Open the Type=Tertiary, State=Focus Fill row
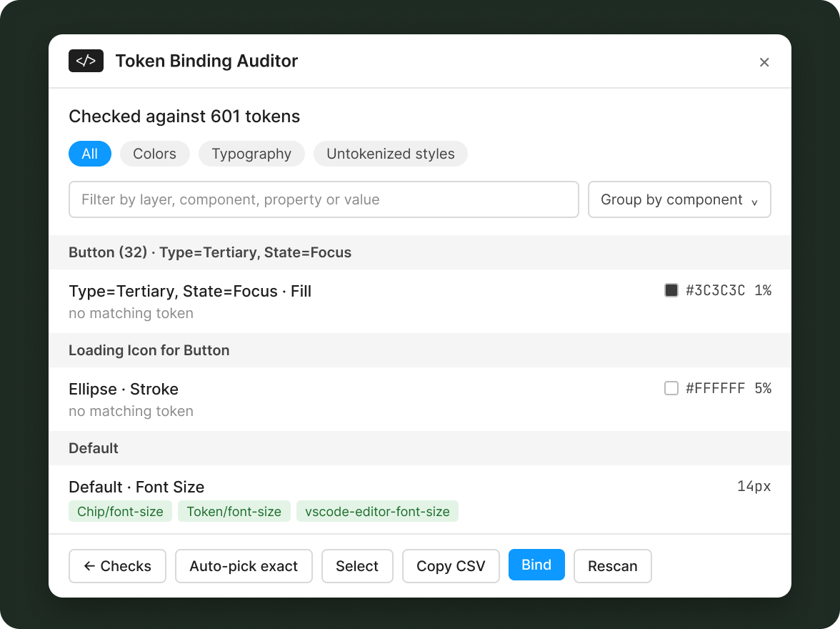This screenshot has height=629, width=840. (420, 302)
